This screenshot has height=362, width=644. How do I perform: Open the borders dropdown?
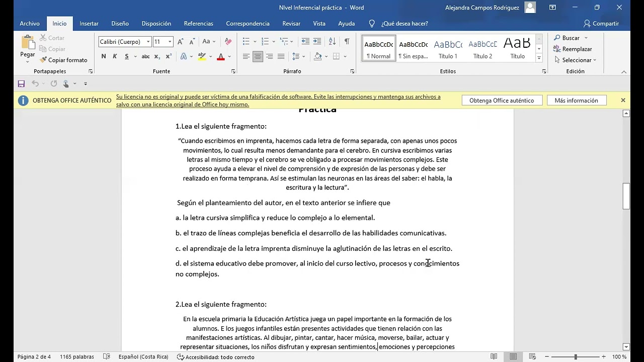pyautogui.click(x=345, y=56)
